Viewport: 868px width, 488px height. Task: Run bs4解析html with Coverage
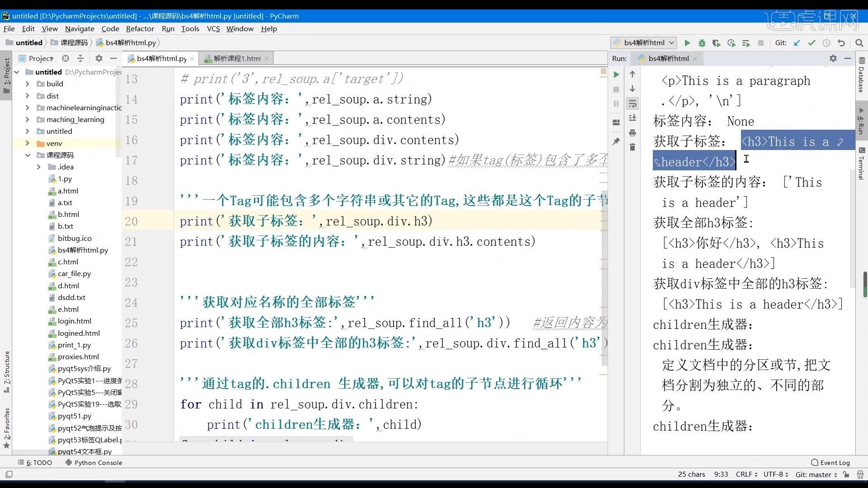pos(717,42)
